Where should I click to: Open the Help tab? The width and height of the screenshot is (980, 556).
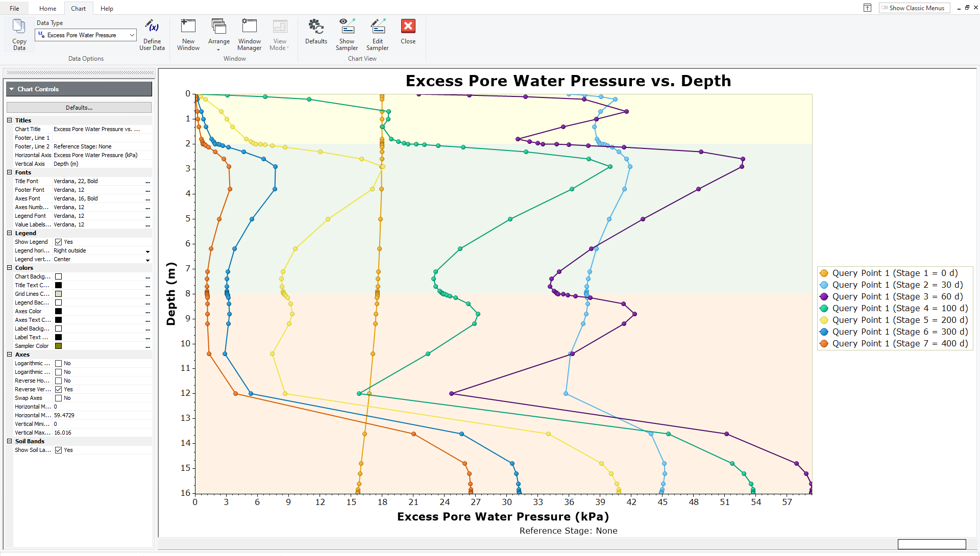pyautogui.click(x=107, y=8)
